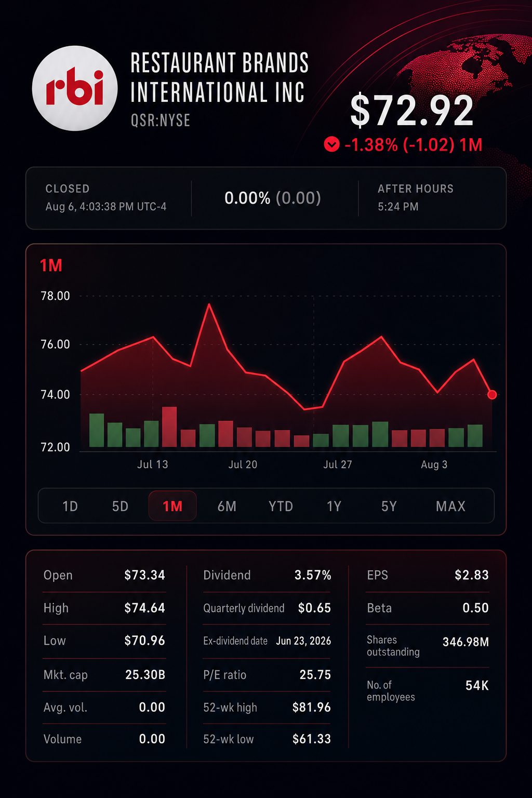This screenshot has height=798, width=532.
Task: Click the Beta value 0.50
Action: coord(476,608)
